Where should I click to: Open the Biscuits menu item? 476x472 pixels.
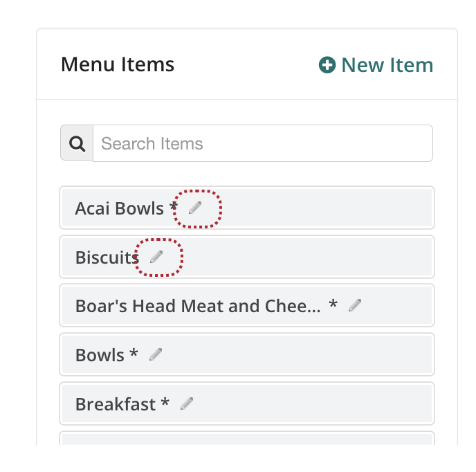(x=107, y=257)
